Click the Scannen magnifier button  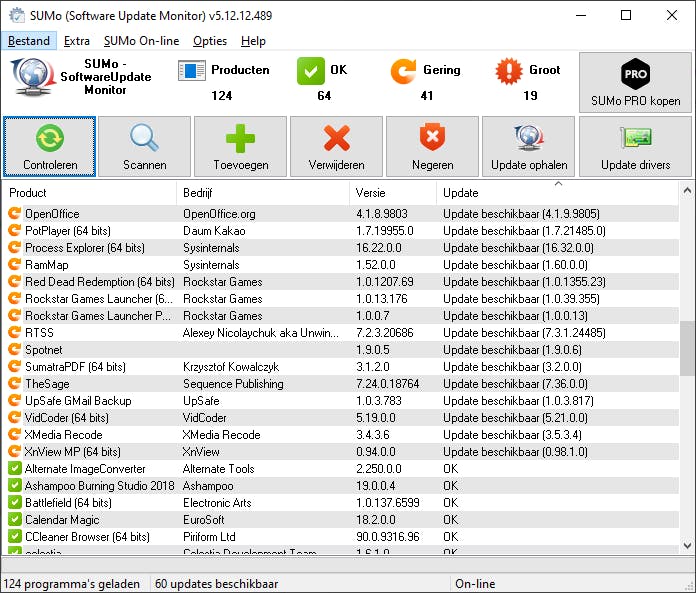(x=144, y=146)
